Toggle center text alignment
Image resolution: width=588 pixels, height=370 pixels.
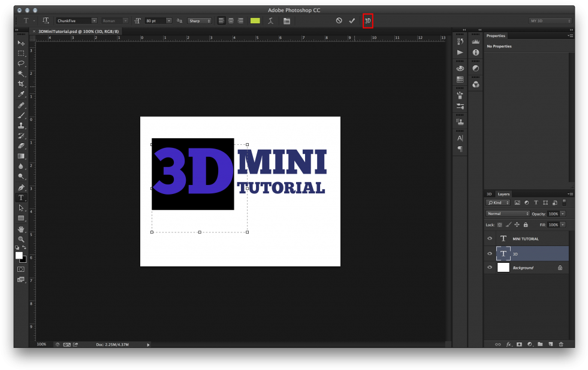(230, 20)
